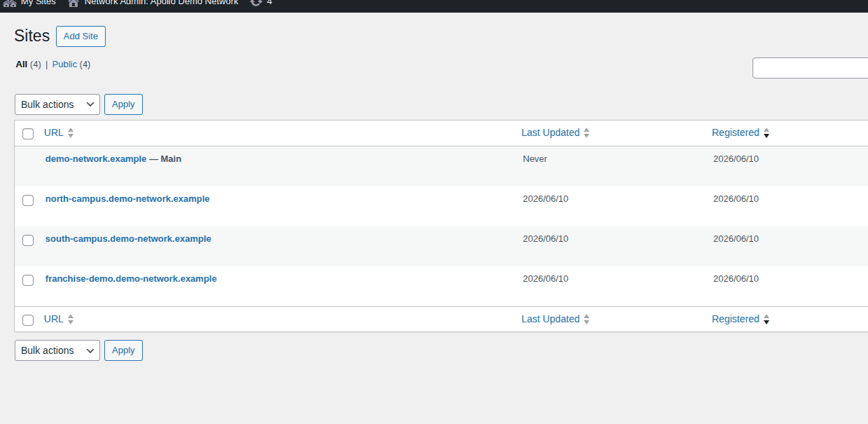Click sort arrows beside top URL header
The height and width of the screenshot is (424, 868).
pyautogui.click(x=71, y=132)
